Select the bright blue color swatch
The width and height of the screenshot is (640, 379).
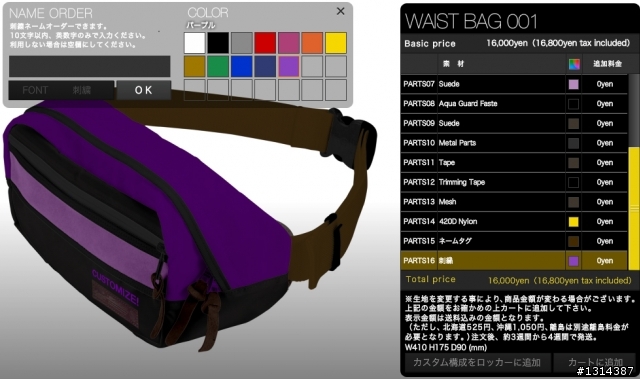tap(242, 66)
